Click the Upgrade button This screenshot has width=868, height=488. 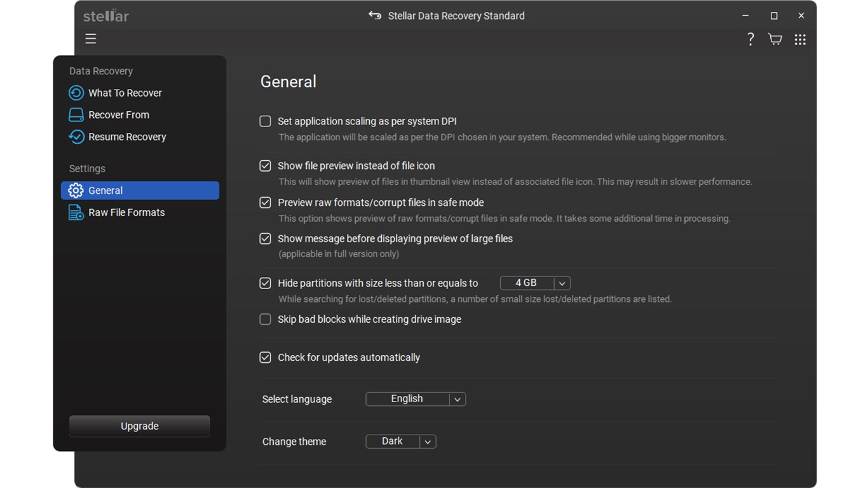point(140,426)
